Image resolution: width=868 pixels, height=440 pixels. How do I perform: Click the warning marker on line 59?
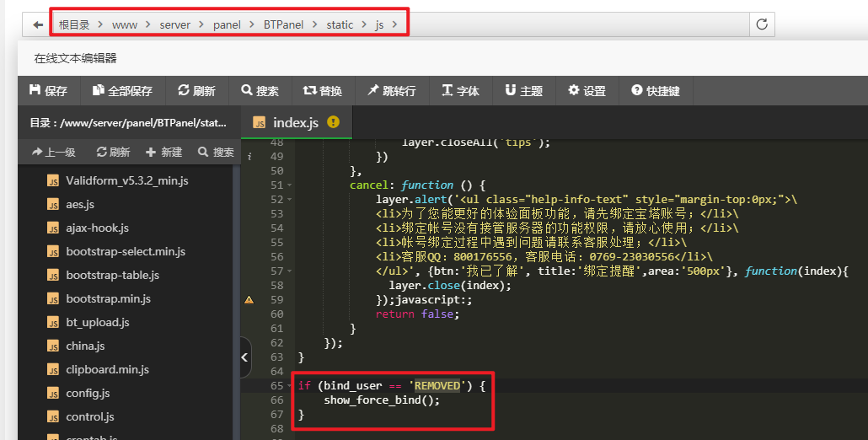(249, 299)
